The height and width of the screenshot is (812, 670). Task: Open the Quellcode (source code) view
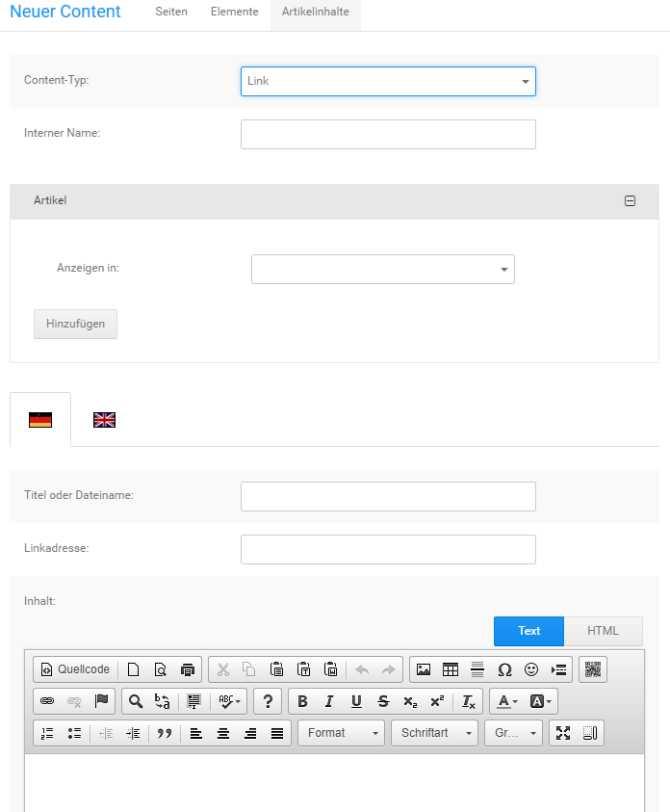coord(77,669)
